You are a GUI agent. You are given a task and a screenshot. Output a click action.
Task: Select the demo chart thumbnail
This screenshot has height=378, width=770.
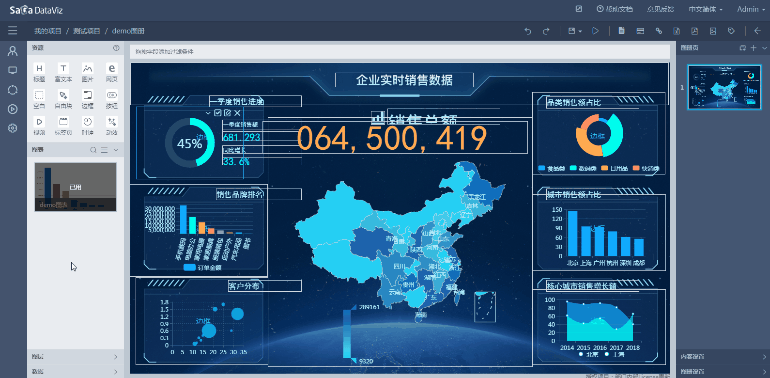[75, 187]
